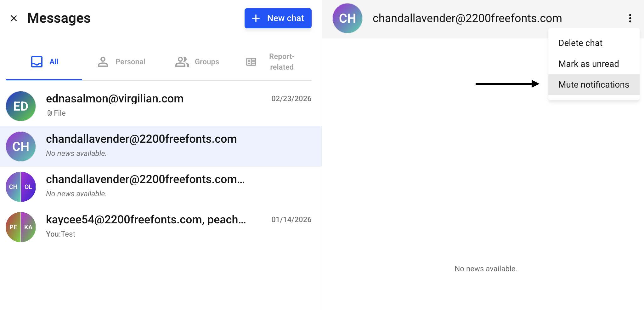Click the Report-related newspaper icon
The image size is (644, 310).
pyautogui.click(x=251, y=62)
